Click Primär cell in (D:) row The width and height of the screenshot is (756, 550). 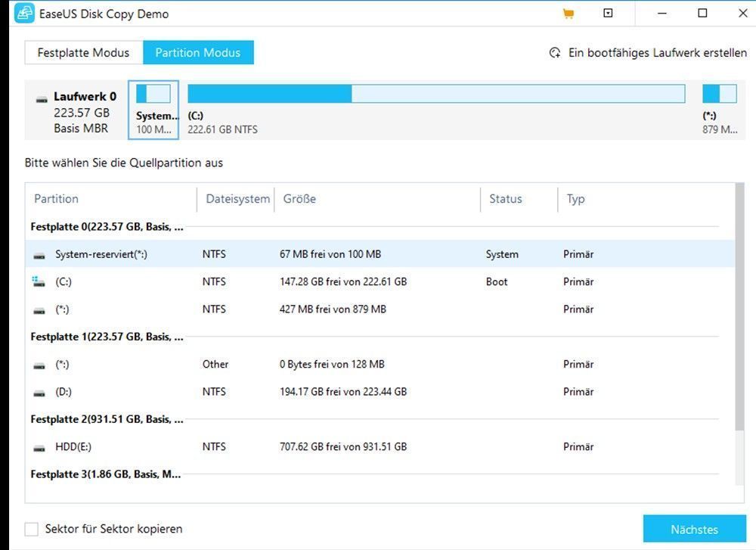pos(578,392)
